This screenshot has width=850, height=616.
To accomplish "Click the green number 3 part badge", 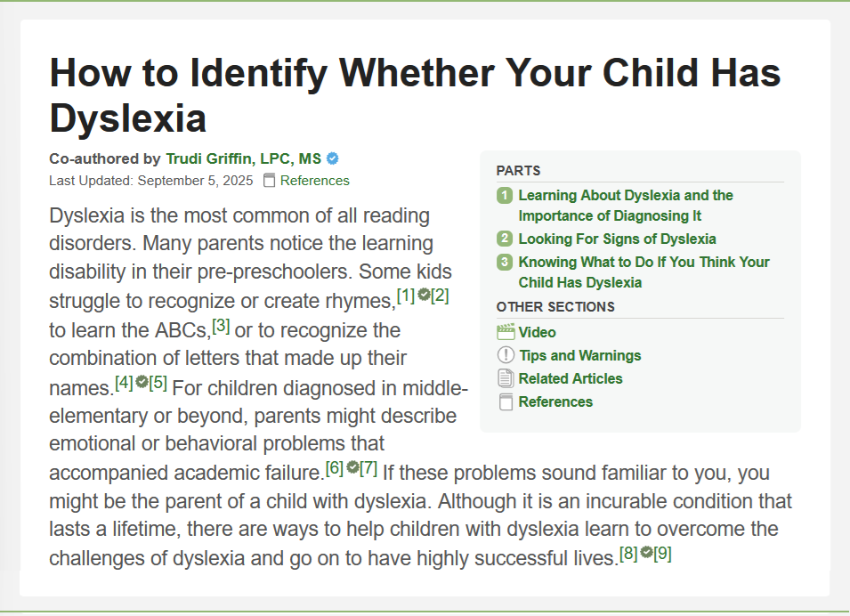I will click(505, 262).
